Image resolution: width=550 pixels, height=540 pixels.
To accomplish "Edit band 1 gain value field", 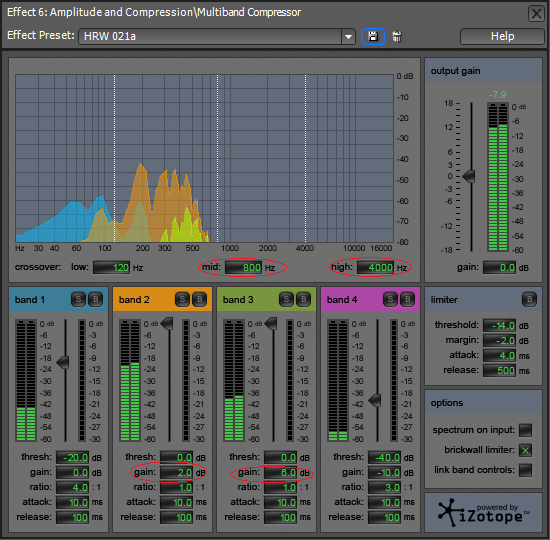I will (72, 472).
